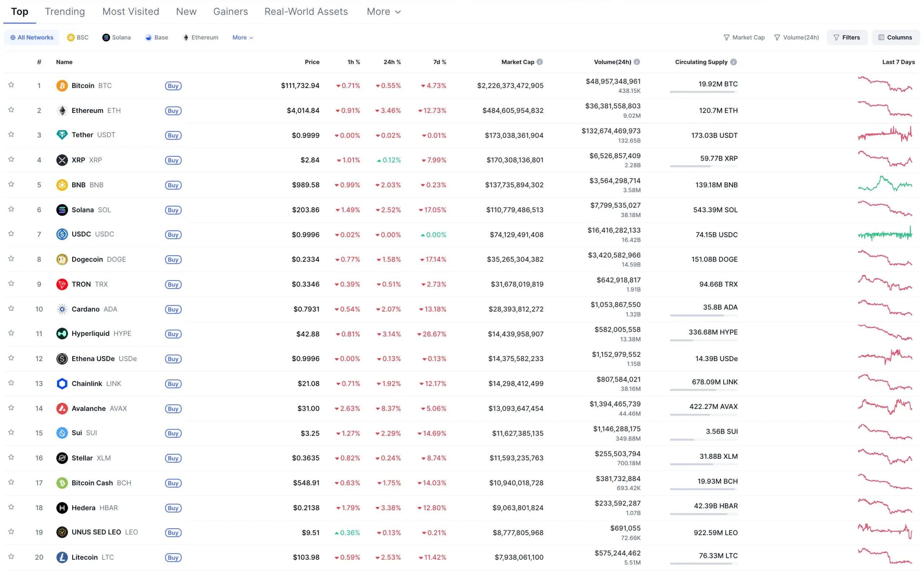Open the Columns selector
This screenshot has width=924, height=572.
(x=895, y=38)
